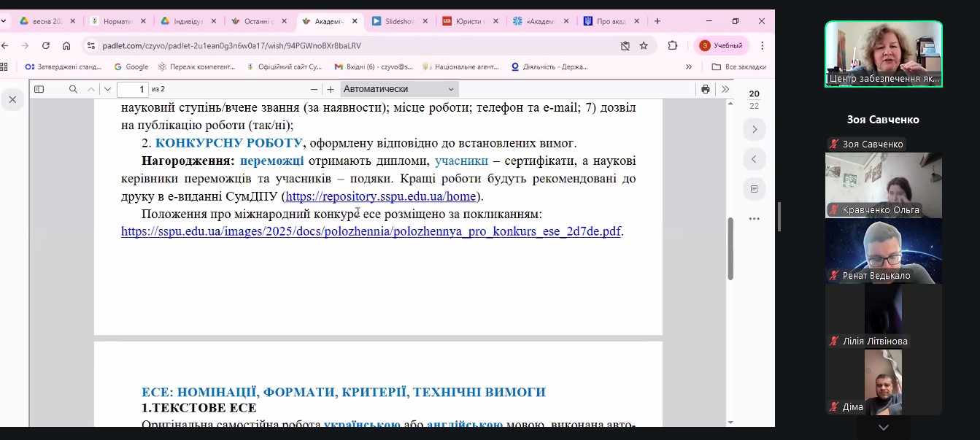
Task: Toggle the PDF sidebar panel icon
Action: point(38,89)
